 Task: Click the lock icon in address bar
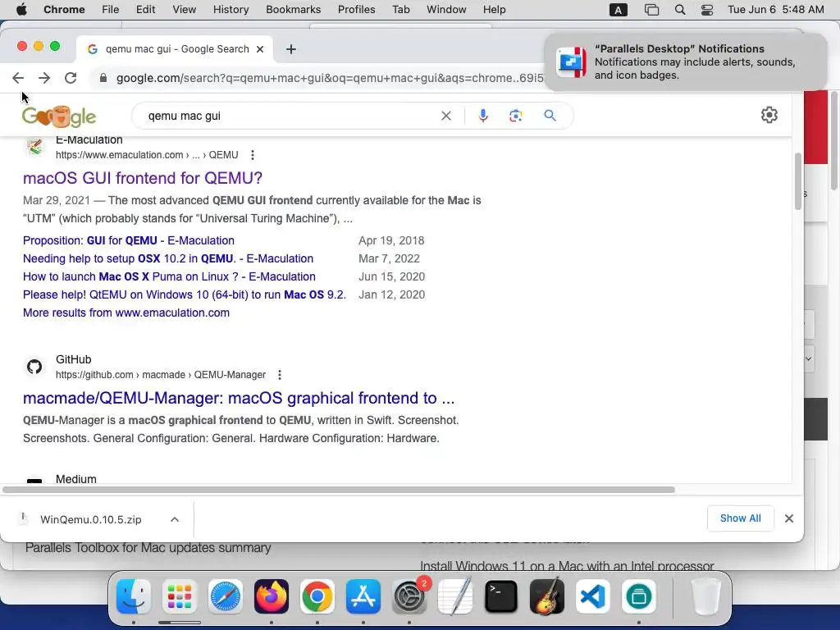click(x=103, y=78)
